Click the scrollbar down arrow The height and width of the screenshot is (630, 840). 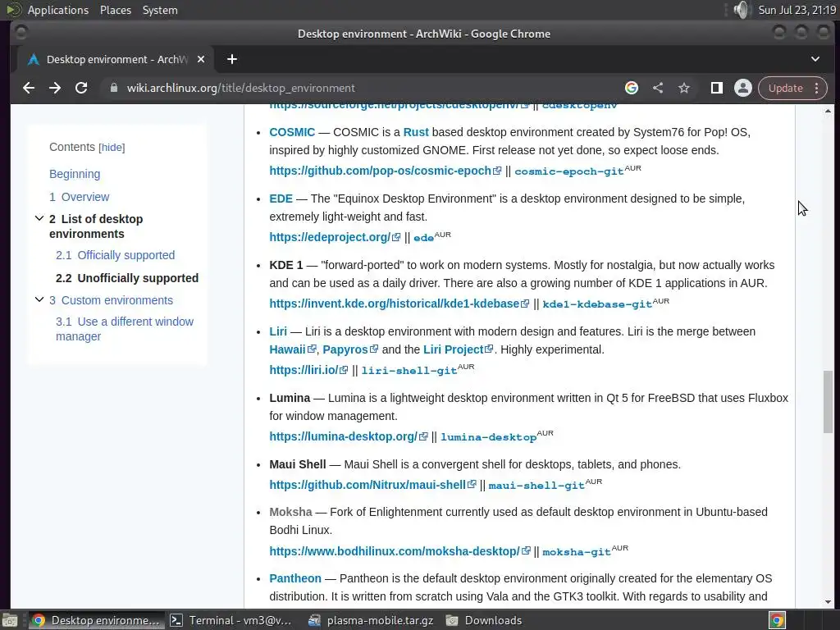click(828, 601)
